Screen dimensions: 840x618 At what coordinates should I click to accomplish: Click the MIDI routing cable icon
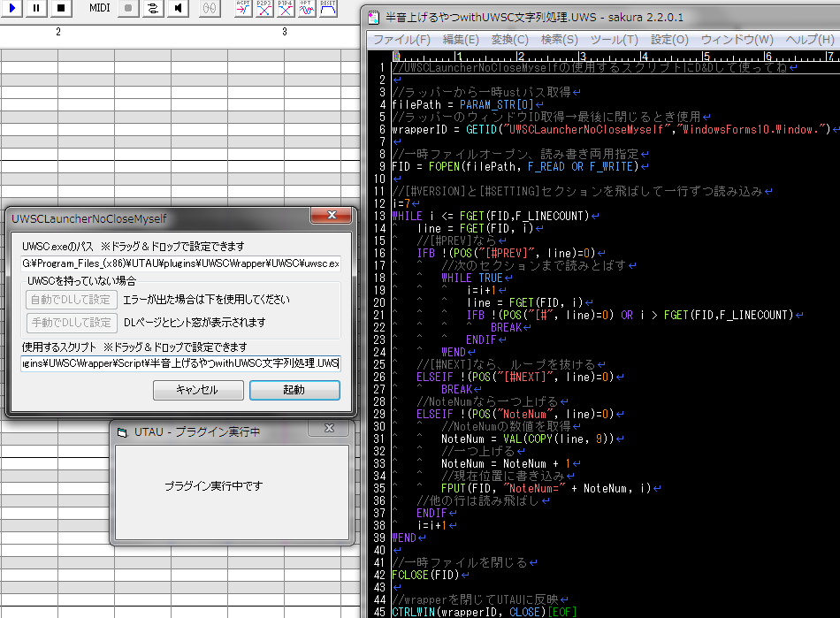pyautogui.click(x=153, y=8)
